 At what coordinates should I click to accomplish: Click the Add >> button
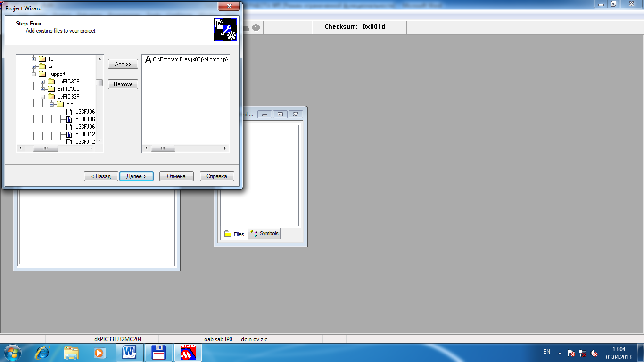pos(123,64)
